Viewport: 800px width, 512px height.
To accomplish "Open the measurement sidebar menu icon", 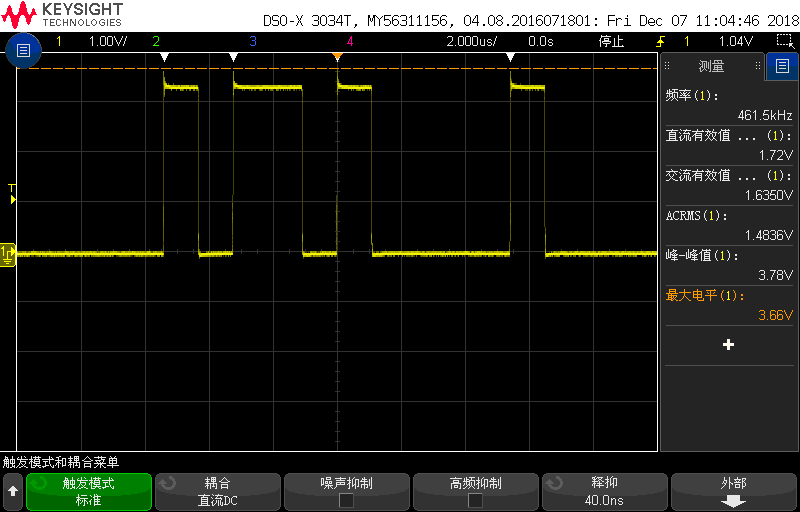I will (782, 66).
